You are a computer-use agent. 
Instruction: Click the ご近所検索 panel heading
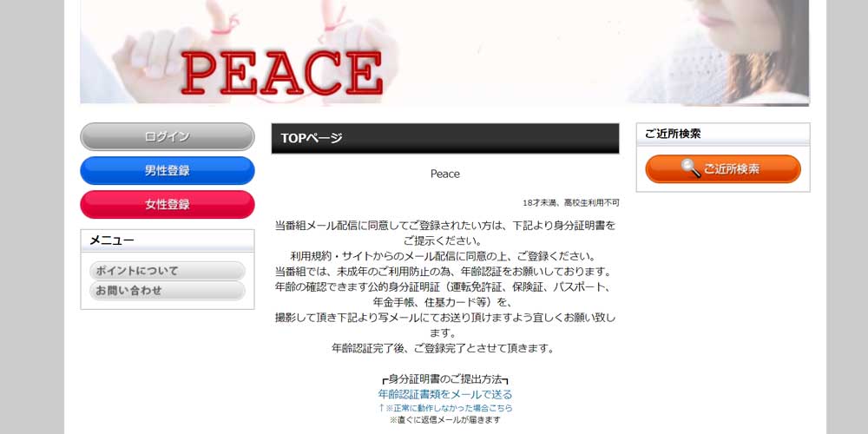(x=723, y=134)
